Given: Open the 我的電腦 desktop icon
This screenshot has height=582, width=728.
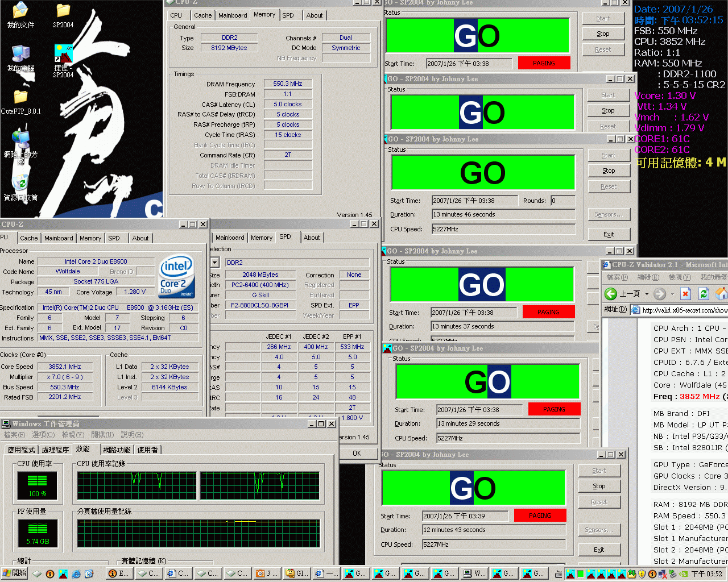Looking at the screenshot, I should (20, 58).
